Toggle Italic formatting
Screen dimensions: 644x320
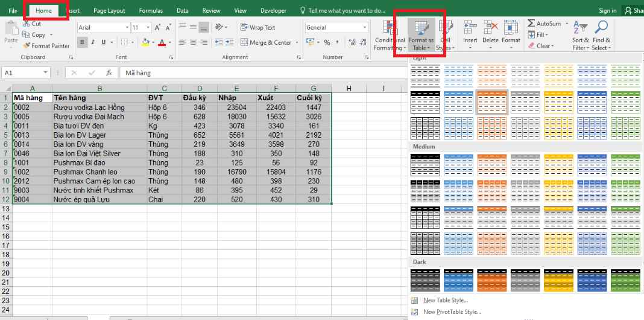tap(93, 42)
